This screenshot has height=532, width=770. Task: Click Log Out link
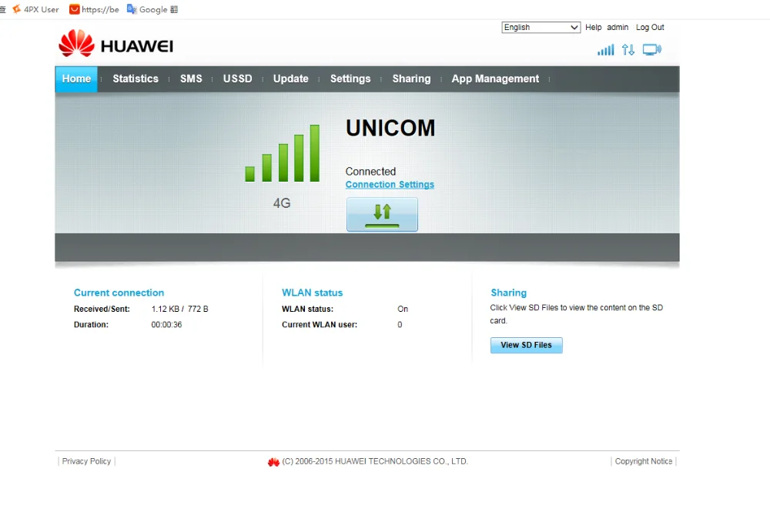tap(650, 28)
